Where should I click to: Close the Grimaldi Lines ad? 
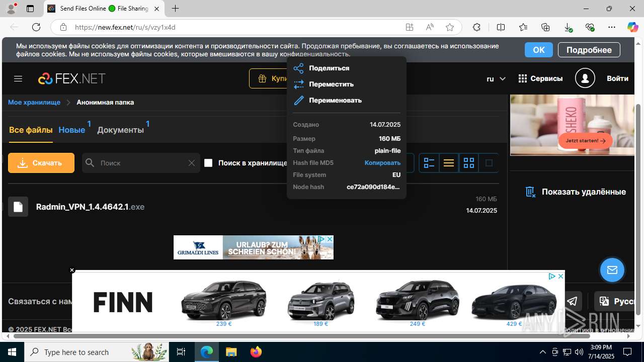click(x=330, y=239)
